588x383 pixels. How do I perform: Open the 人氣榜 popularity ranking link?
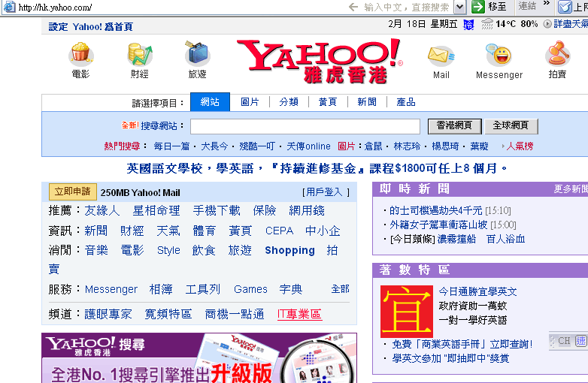pos(520,146)
